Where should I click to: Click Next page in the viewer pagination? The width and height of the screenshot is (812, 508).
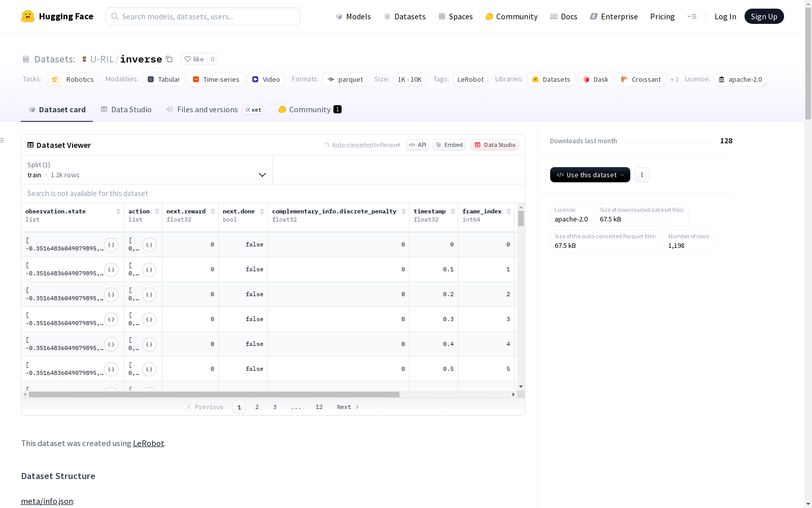coord(348,407)
